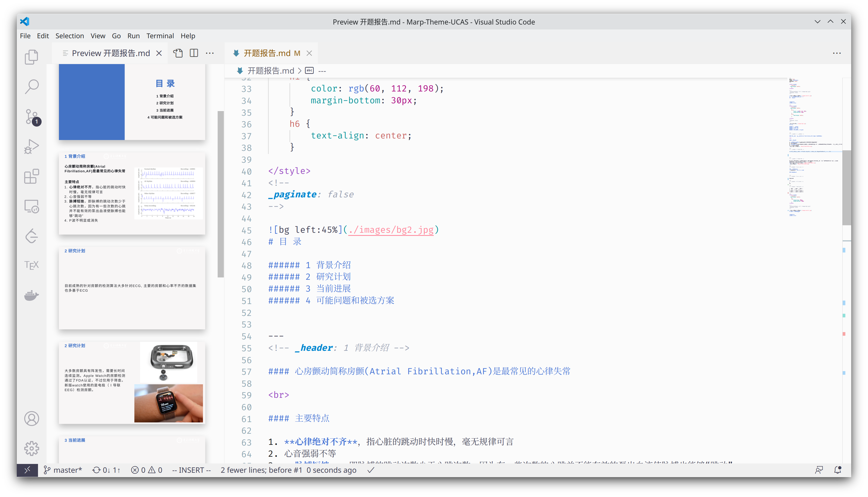The height and width of the screenshot is (497, 868).
Task: Open the Extensions view icon
Action: pos(32,176)
